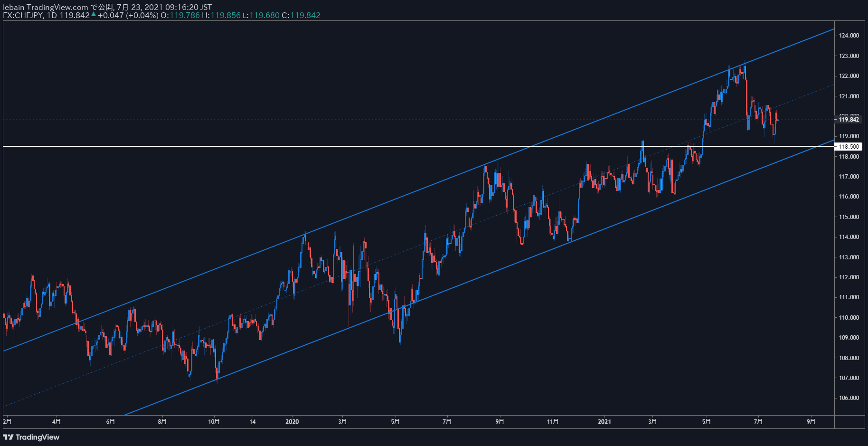Click the 111.000 price axis label

click(x=849, y=297)
